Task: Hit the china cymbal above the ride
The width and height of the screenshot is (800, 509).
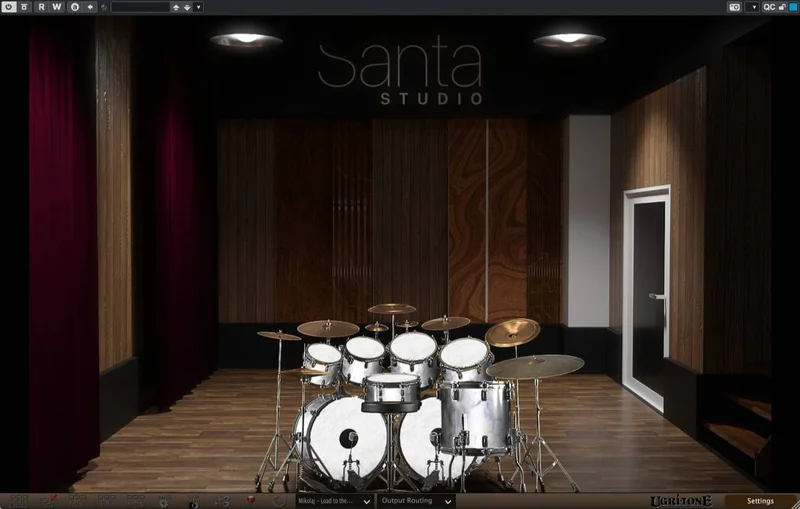Action: [512, 332]
